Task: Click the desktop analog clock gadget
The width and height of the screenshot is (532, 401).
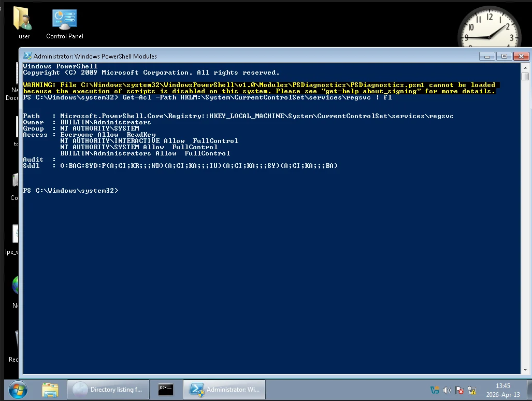Action: (489, 26)
